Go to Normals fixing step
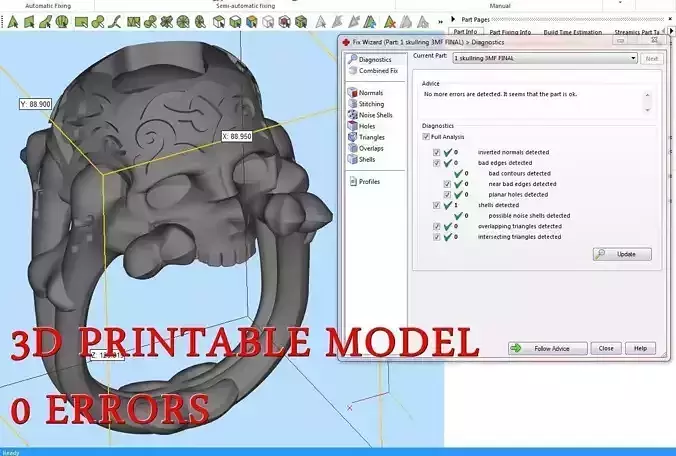The height and width of the screenshot is (456, 676). click(366, 93)
